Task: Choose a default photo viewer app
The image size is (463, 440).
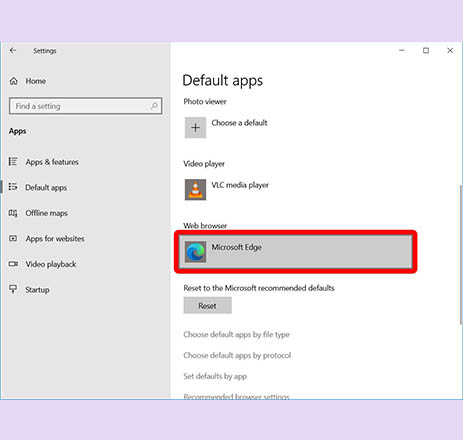Action: pos(239,123)
